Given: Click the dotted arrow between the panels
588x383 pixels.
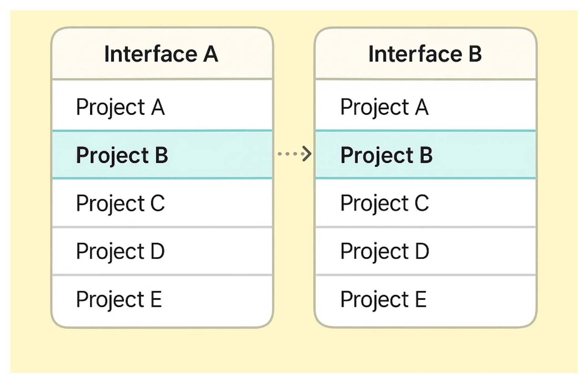Looking at the screenshot, I should [x=295, y=154].
